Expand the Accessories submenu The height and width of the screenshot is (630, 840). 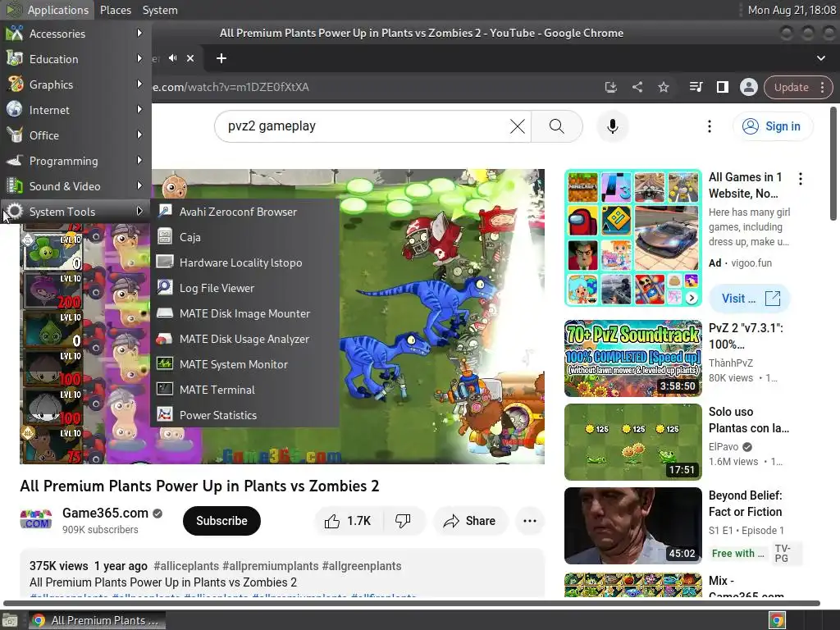coord(75,33)
